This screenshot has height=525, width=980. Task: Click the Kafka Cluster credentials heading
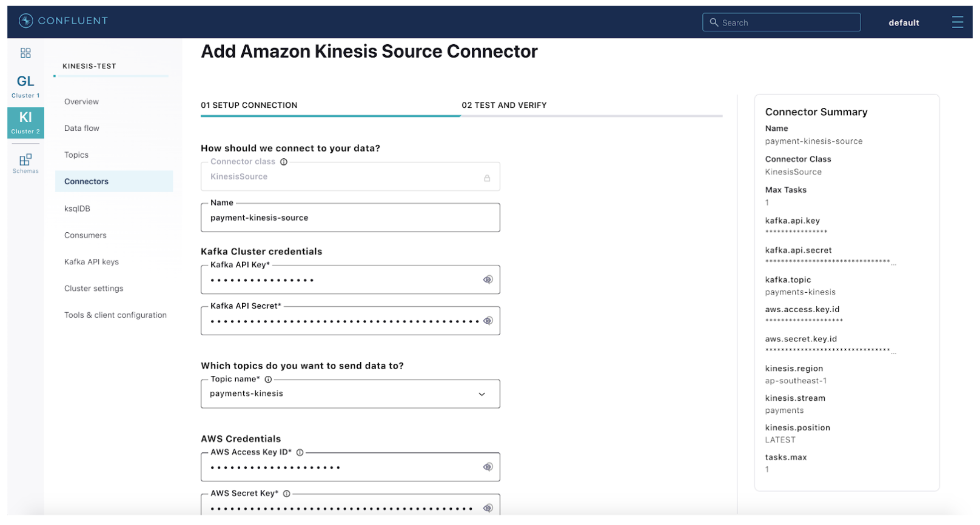pos(261,252)
